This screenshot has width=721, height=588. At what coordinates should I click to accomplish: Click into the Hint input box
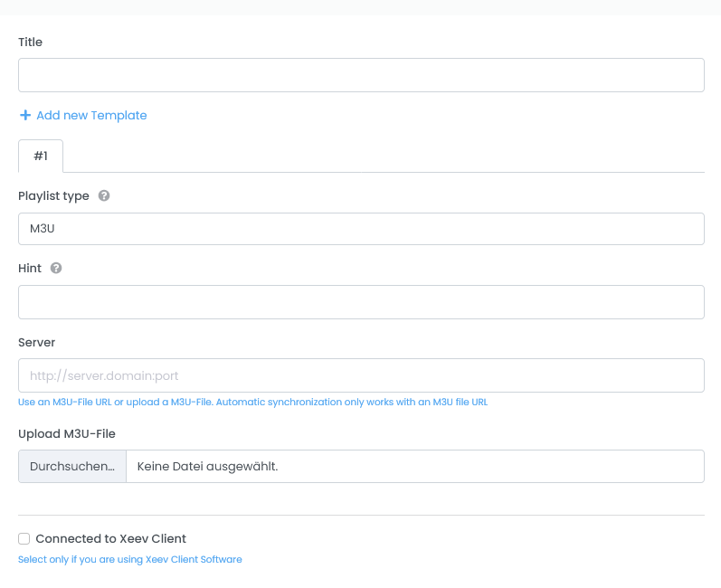click(x=361, y=302)
